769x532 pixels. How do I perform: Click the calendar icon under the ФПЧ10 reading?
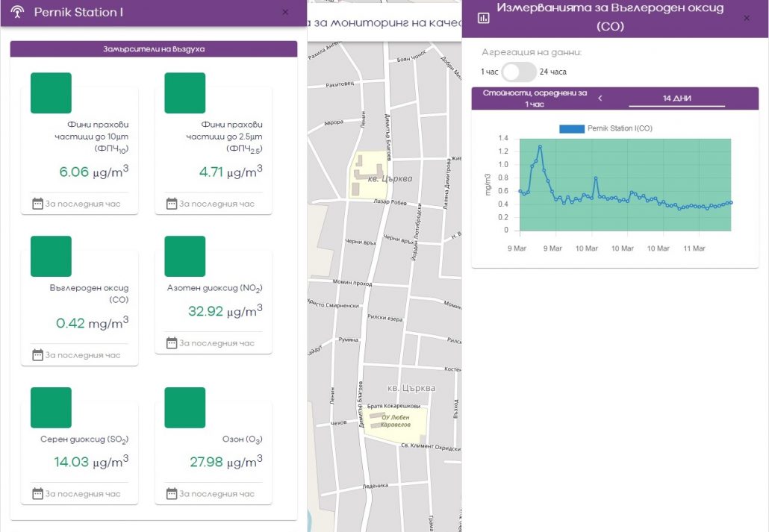tap(37, 204)
